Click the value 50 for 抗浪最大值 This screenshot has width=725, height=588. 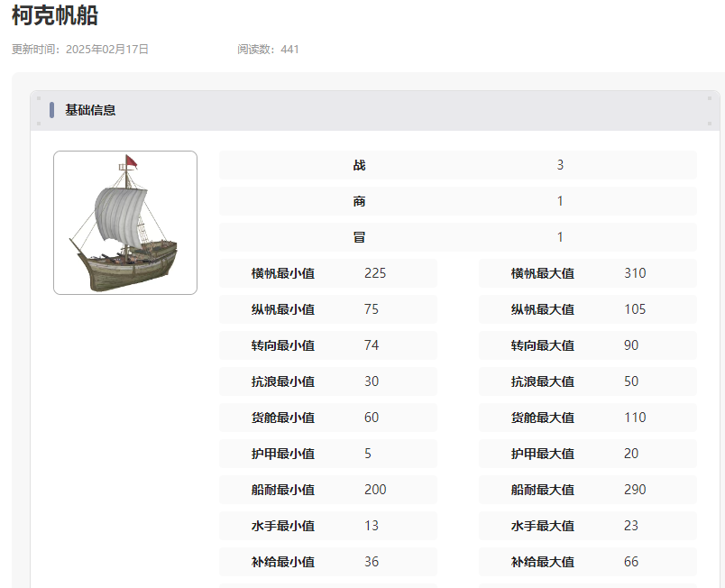point(631,381)
